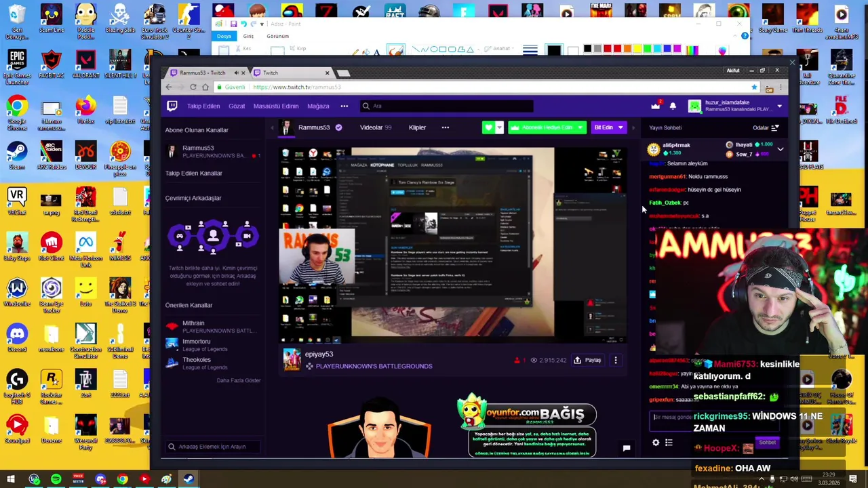This screenshot has height=488, width=868.
Task: Open the stream three-dot options menu
Action: [x=616, y=361]
